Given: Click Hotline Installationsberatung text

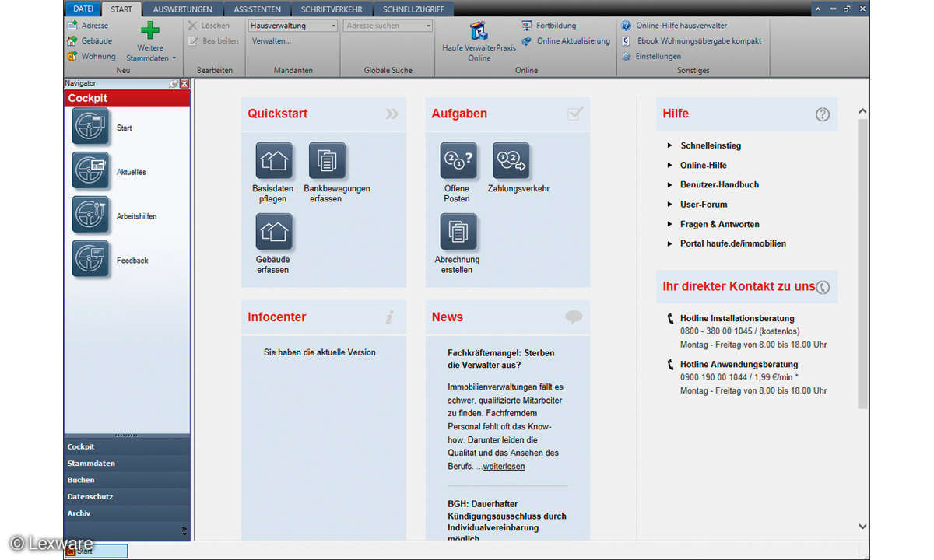Looking at the screenshot, I should coord(737,318).
